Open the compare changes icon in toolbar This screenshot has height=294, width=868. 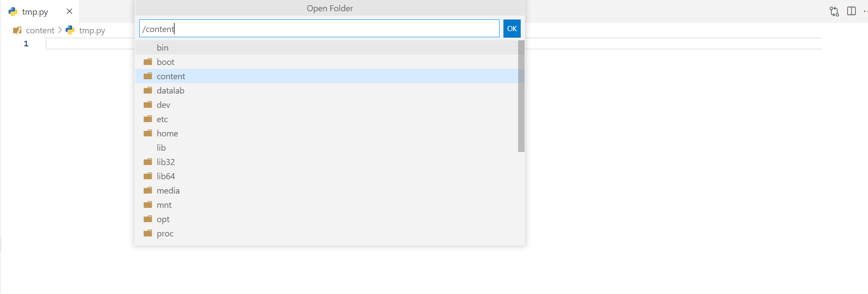(x=834, y=11)
